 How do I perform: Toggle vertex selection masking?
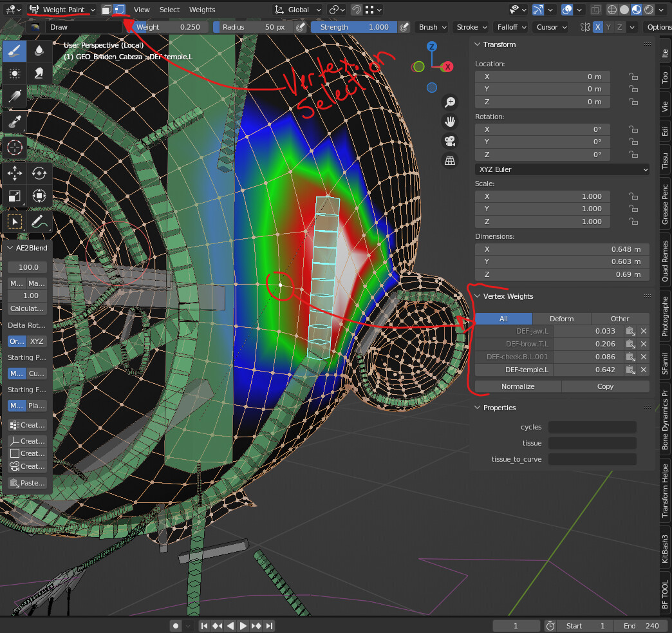coord(118,10)
